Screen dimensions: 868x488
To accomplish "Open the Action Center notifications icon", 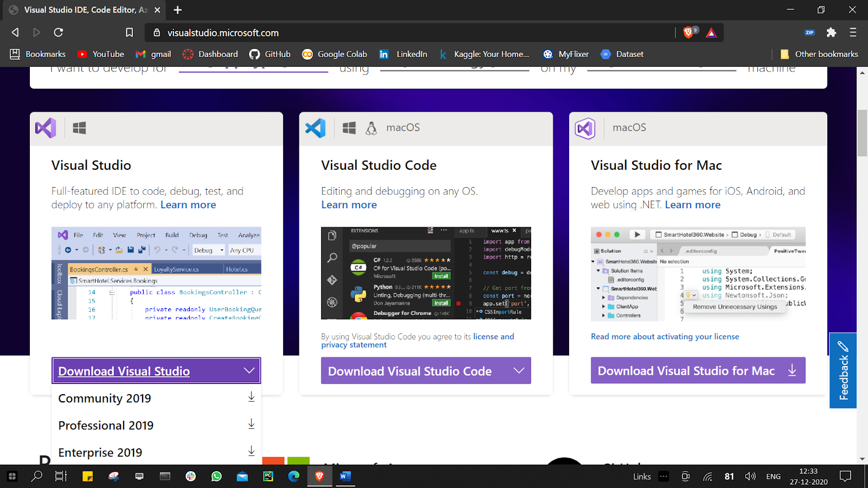I will coord(845,476).
